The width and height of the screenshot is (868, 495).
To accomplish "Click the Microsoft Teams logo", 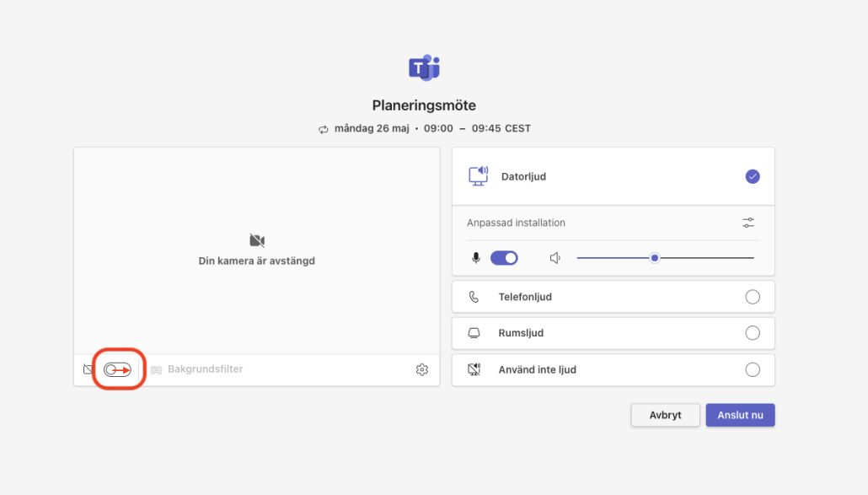I will click(424, 67).
